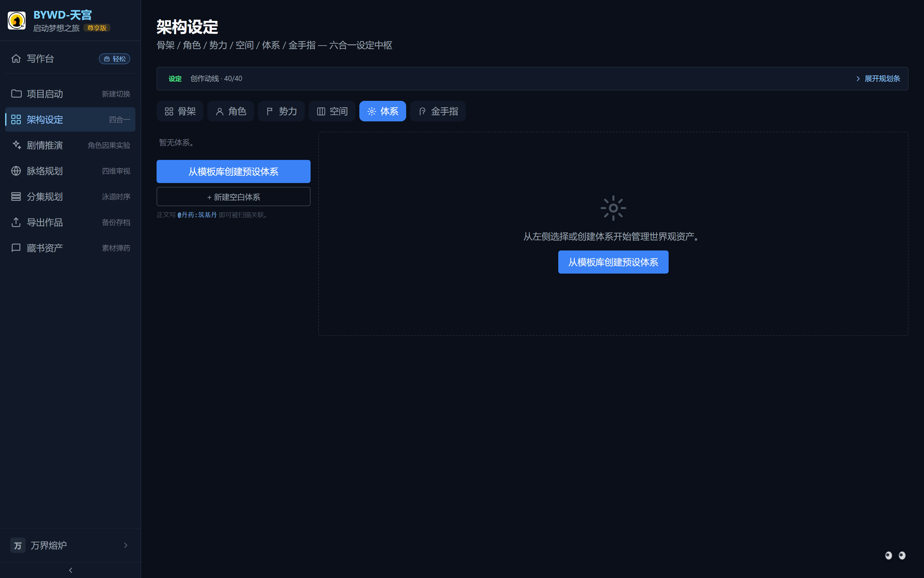The image size is (924, 578).
Task: Click 从模板库创建预设体系 in the empty panel
Action: 613,262
